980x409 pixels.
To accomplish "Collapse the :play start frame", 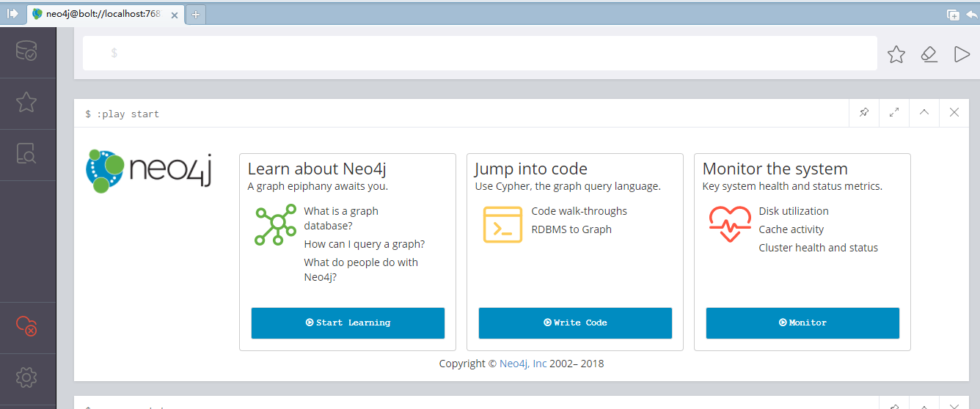I will [924, 113].
